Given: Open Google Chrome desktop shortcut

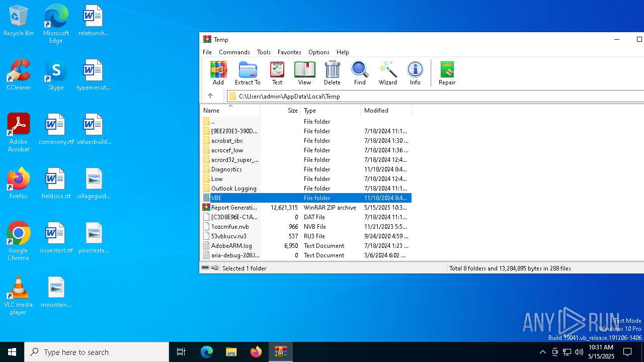Looking at the screenshot, I should [x=19, y=241].
